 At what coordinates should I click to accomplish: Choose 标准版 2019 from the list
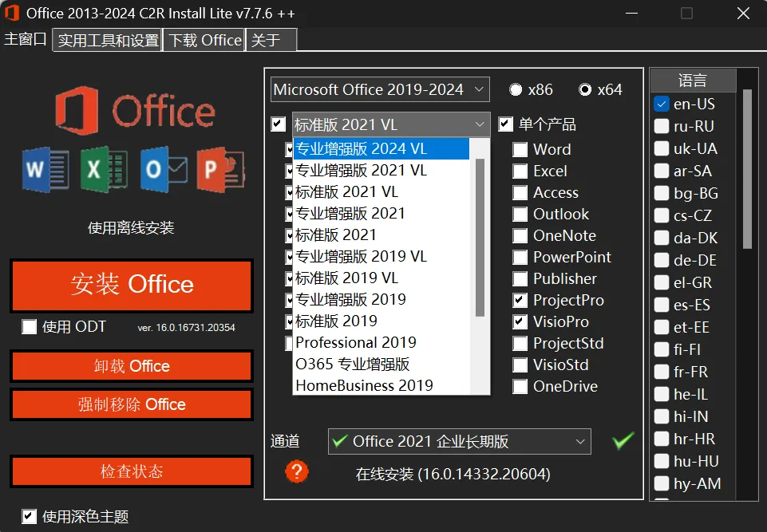tap(382, 321)
